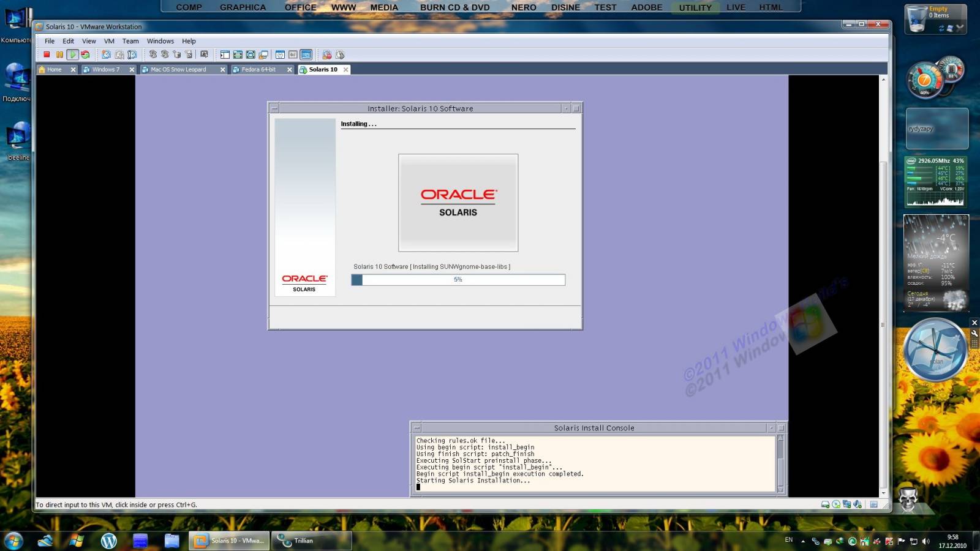Click the EN language indicator

[789, 540]
